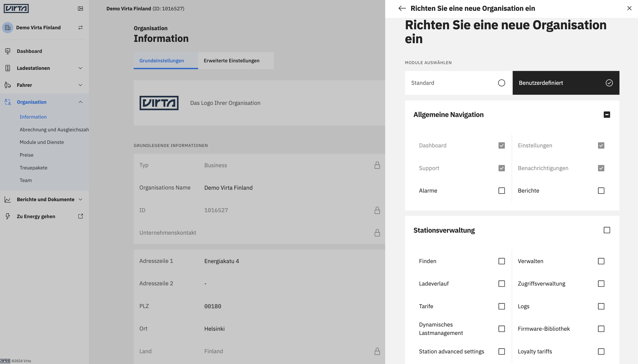This screenshot has width=638, height=364.
Task: Expand the Fahrer menu chevron
Action: coord(80,85)
